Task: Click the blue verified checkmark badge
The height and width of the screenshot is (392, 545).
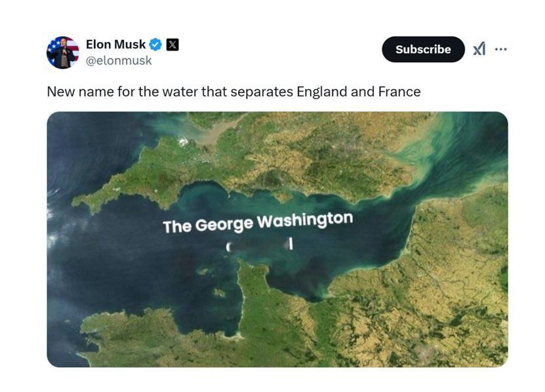Action: click(x=155, y=45)
